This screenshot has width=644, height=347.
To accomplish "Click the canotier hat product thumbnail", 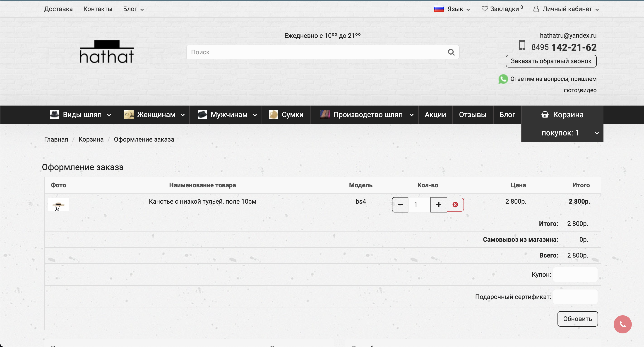I will click(58, 205).
